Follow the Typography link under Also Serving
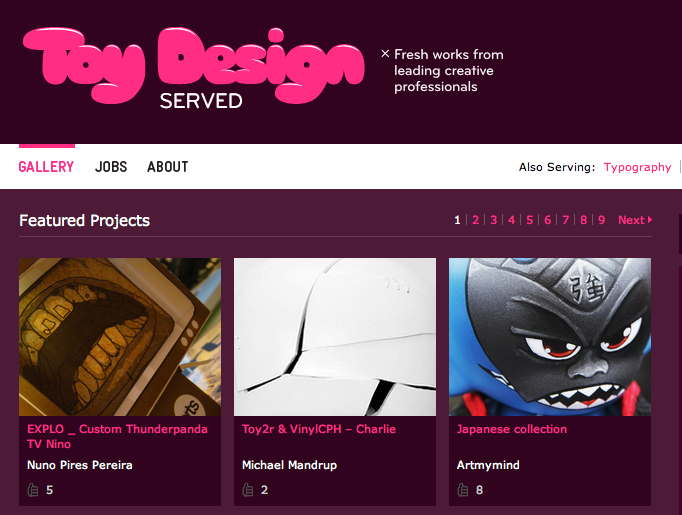Screen dimensions: 682x515 [638, 167]
